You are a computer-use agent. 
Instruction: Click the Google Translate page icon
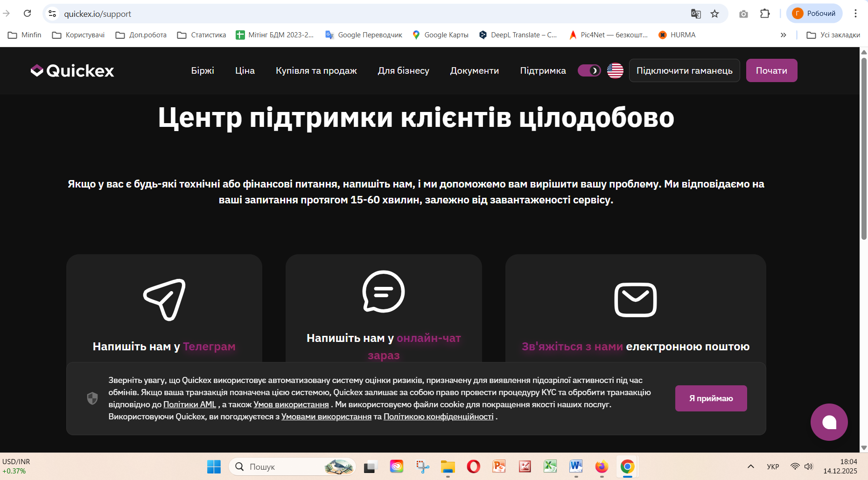[x=696, y=14]
